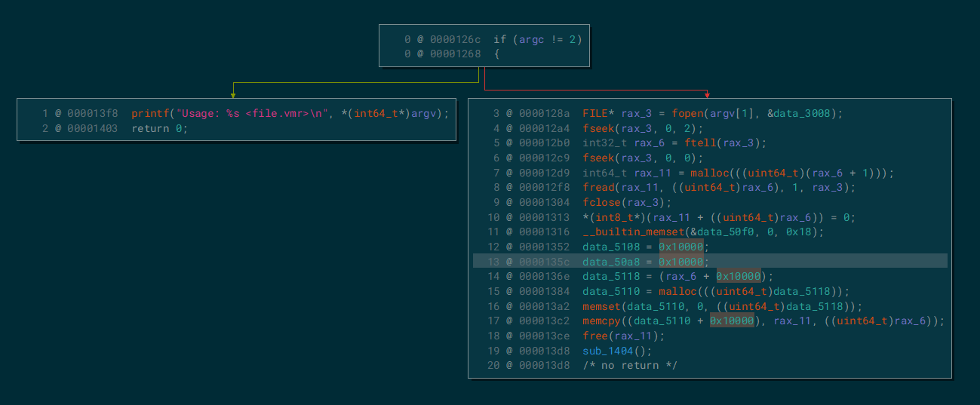The image size is (980, 405).
Task: Click address 000013f8 next to printf
Action: click(x=93, y=114)
